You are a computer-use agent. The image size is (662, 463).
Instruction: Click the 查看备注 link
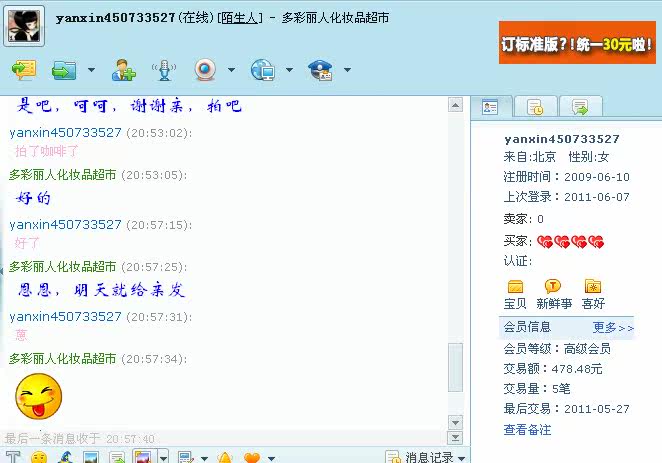click(x=527, y=430)
